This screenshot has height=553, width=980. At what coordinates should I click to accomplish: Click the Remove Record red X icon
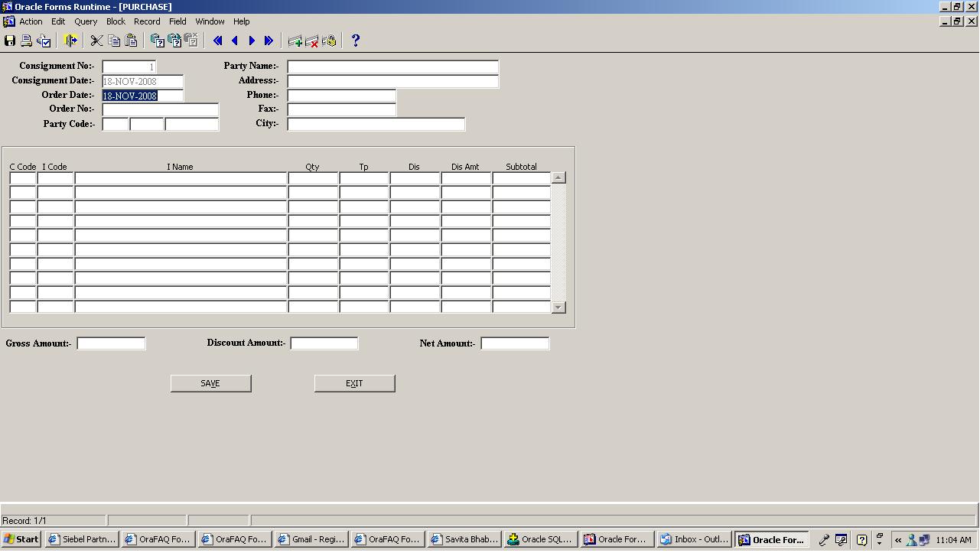pyautogui.click(x=311, y=41)
